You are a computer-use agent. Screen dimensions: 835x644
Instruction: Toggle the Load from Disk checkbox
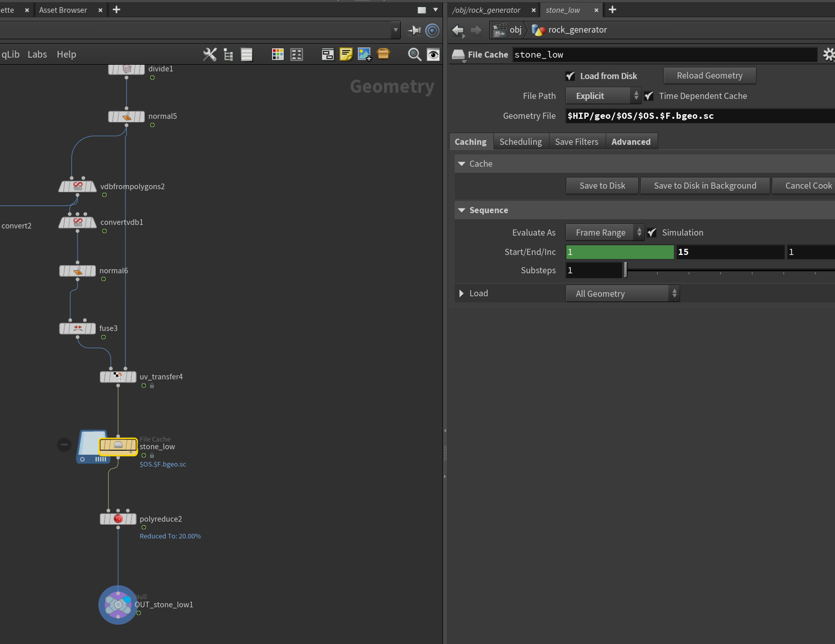pos(570,76)
